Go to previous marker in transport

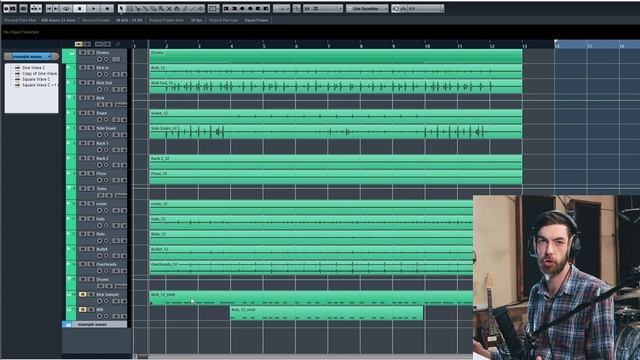point(49,8)
